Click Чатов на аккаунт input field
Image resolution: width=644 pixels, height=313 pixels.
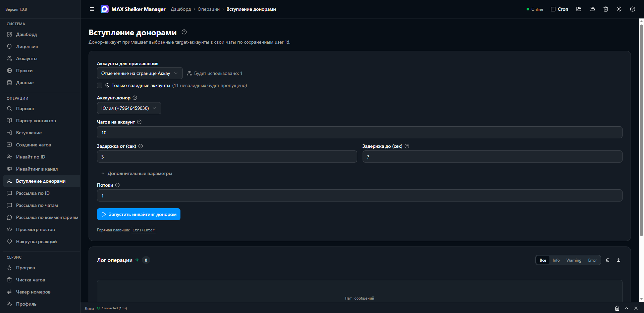[360, 132]
